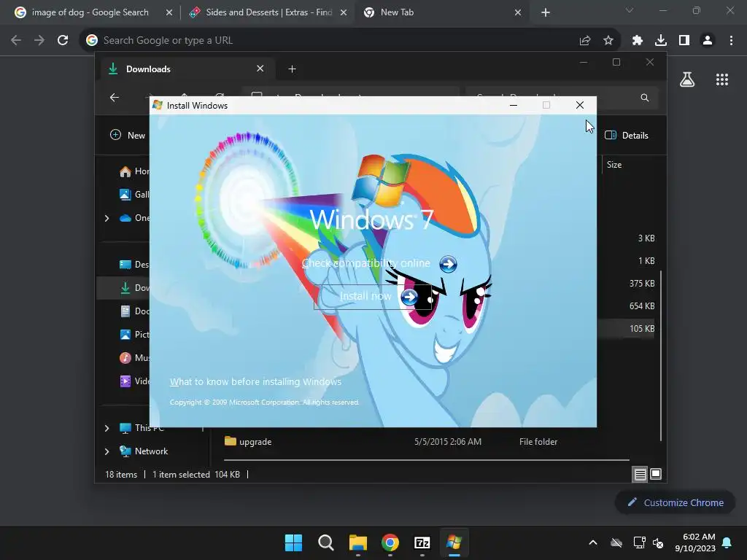The height and width of the screenshot is (560, 747).
Task: Show hidden system tray icons
Action: click(593, 542)
